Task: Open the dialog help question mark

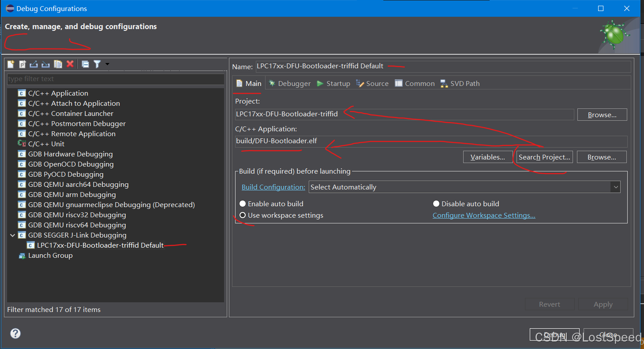Action: click(x=15, y=334)
